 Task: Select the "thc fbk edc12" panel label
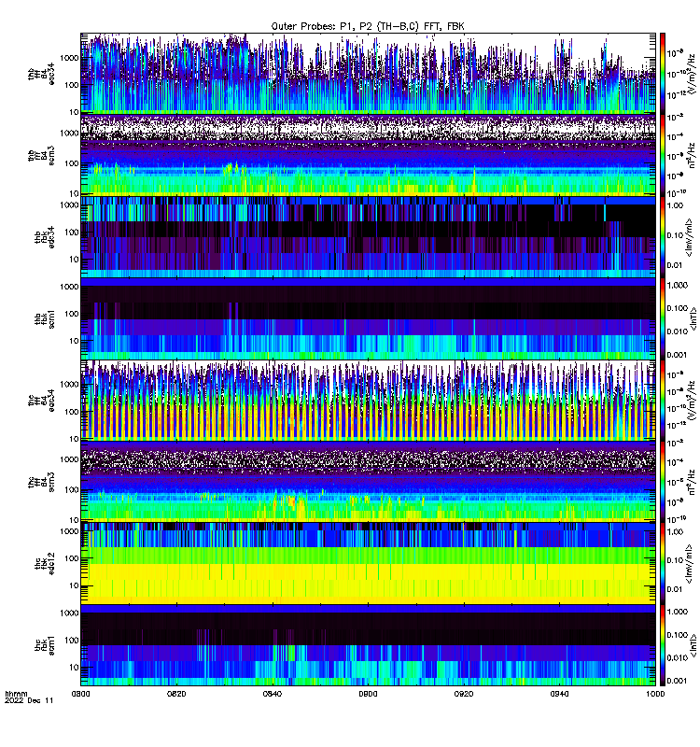[45, 564]
